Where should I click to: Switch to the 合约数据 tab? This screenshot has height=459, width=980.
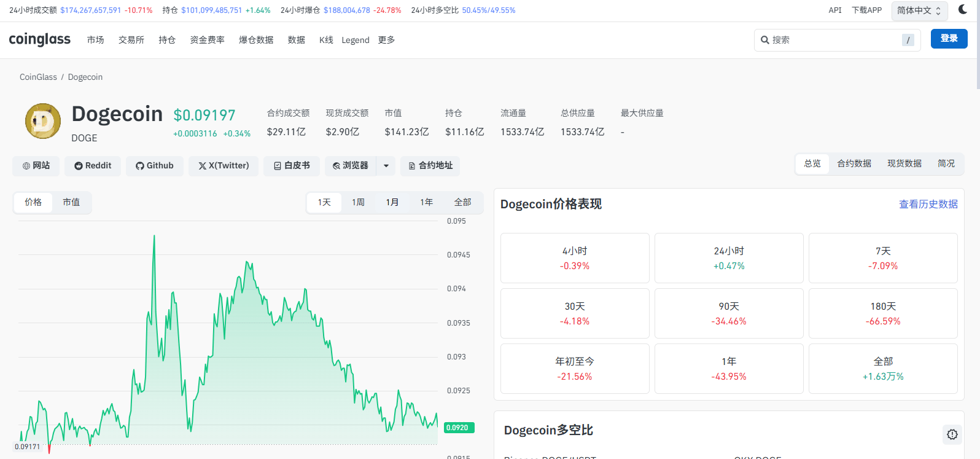(x=854, y=163)
